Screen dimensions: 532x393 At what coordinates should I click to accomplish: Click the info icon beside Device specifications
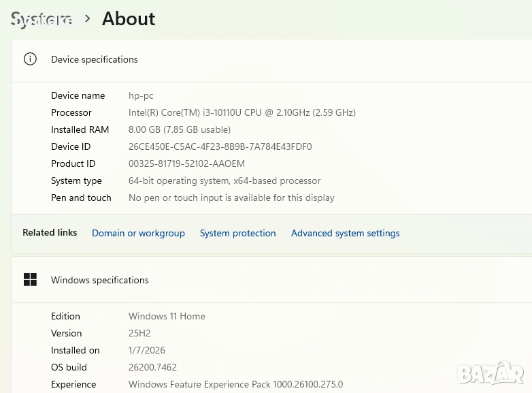30,59
